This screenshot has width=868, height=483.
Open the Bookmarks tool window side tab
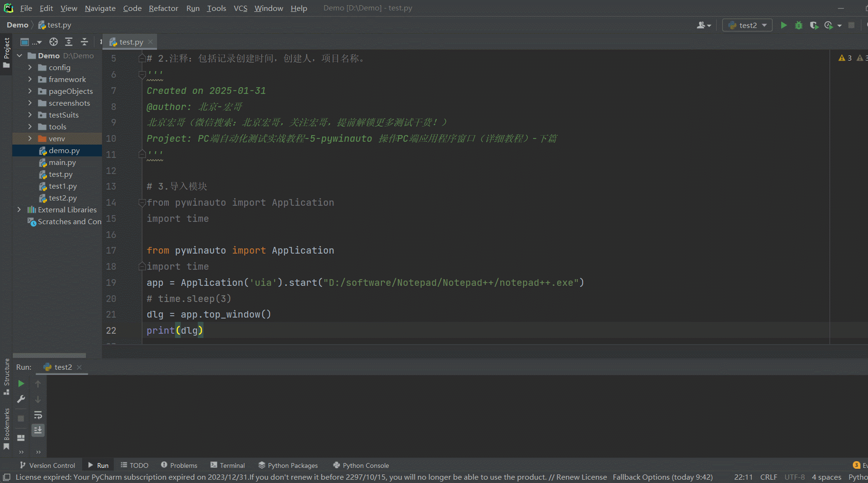pos(7,429)
